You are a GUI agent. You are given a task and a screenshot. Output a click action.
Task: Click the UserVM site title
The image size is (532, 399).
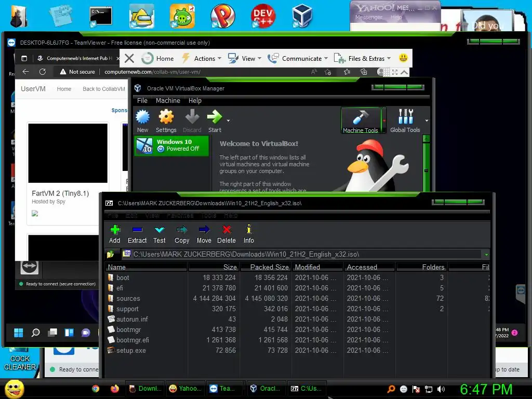[33, 88]
